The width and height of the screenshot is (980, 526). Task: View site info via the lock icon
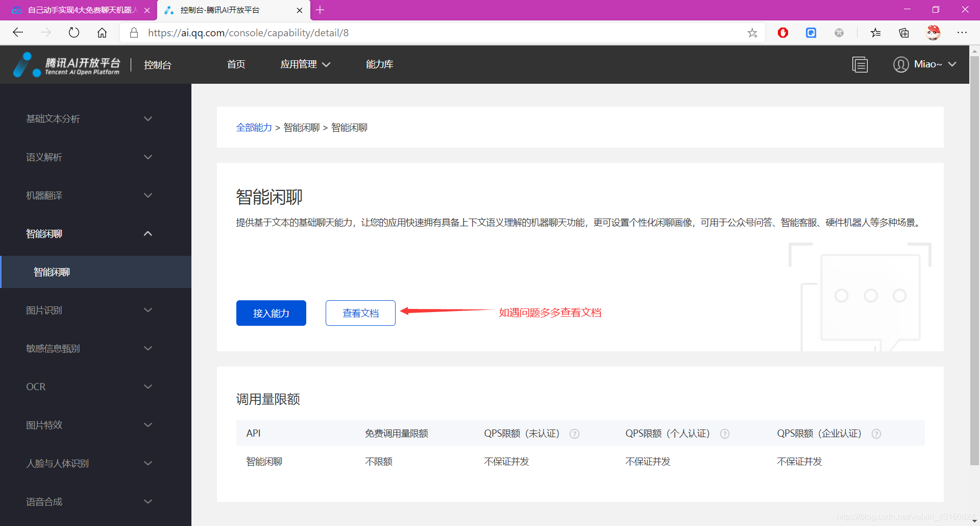134,33
